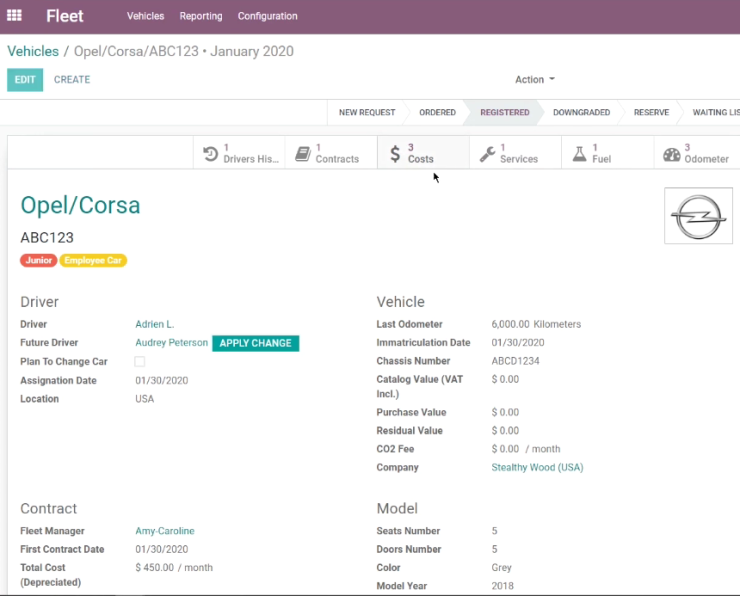Click the Model Year value 2018
The height and width of the screenshot is (596, 740).
[x=502, y=586]
